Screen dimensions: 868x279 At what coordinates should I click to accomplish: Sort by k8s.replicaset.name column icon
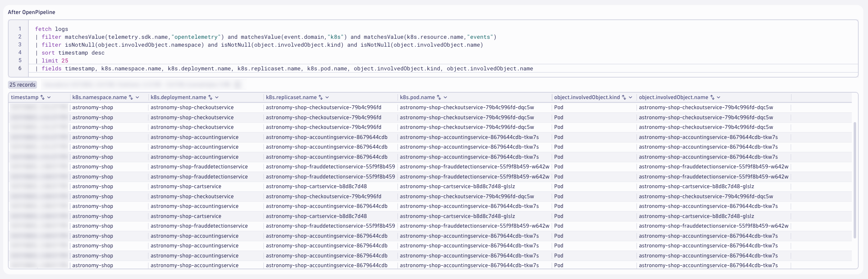pos(321,97)
